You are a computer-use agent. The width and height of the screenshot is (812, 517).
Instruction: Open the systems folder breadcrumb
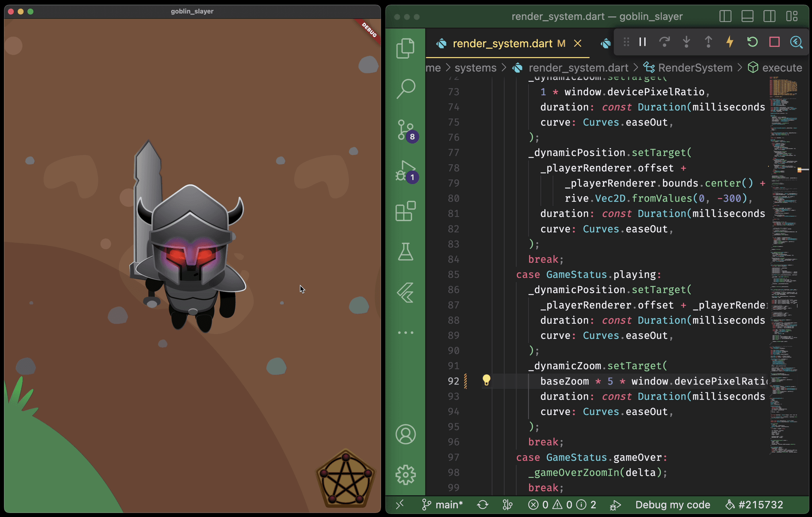point(475,68)
